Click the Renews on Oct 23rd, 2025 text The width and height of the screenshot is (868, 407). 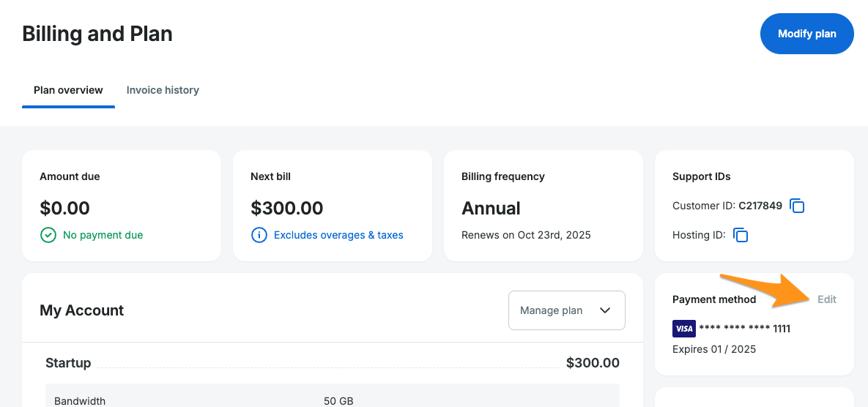[526, 235]
